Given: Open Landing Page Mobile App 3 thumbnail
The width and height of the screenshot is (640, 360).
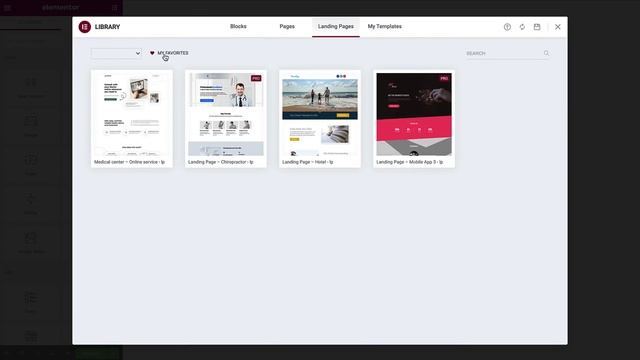Looking at the screenshot, I should [414, 114].
